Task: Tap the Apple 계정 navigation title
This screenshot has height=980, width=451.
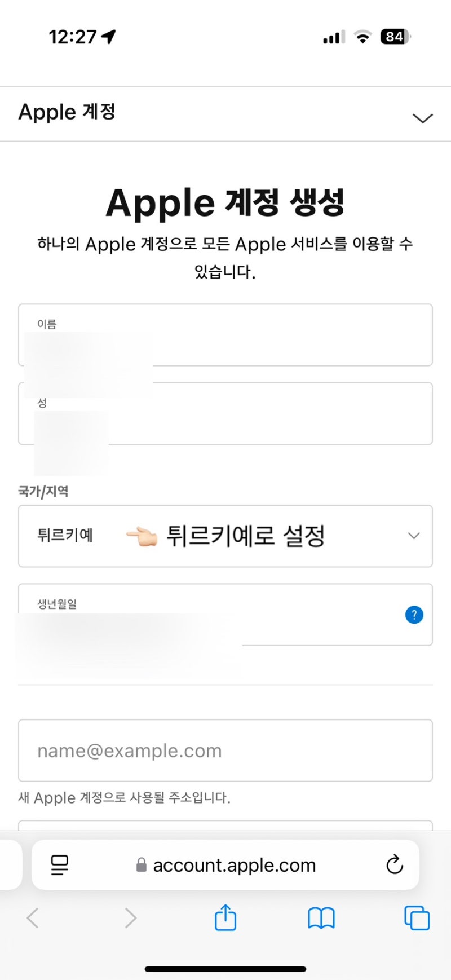Action: pos(67,112)
